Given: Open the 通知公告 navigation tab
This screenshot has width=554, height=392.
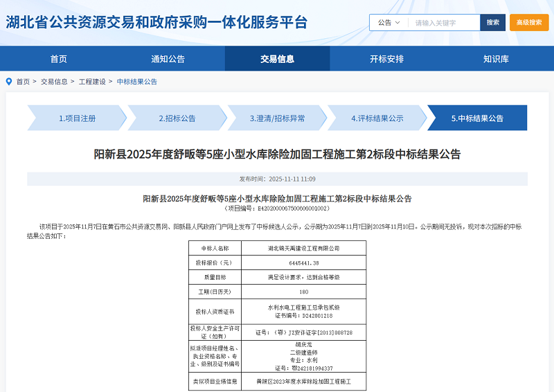Looking at the screenshot, I should (x=168, y=59).
